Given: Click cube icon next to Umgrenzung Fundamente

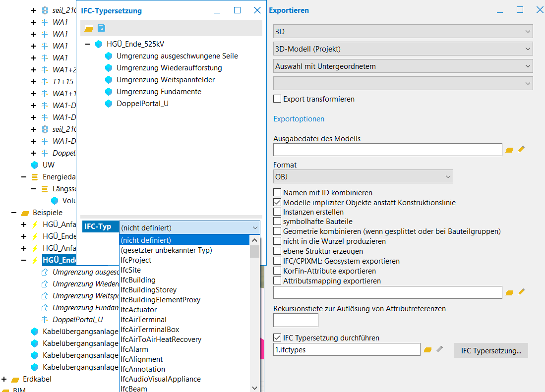Looking at the screenshot, I should (109, 92).
